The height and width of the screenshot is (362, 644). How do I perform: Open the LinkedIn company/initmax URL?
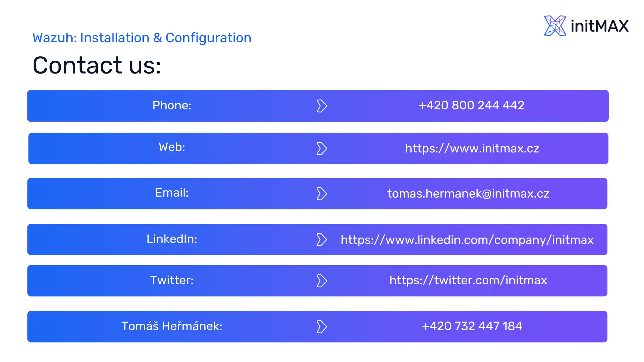click(467, 240)
